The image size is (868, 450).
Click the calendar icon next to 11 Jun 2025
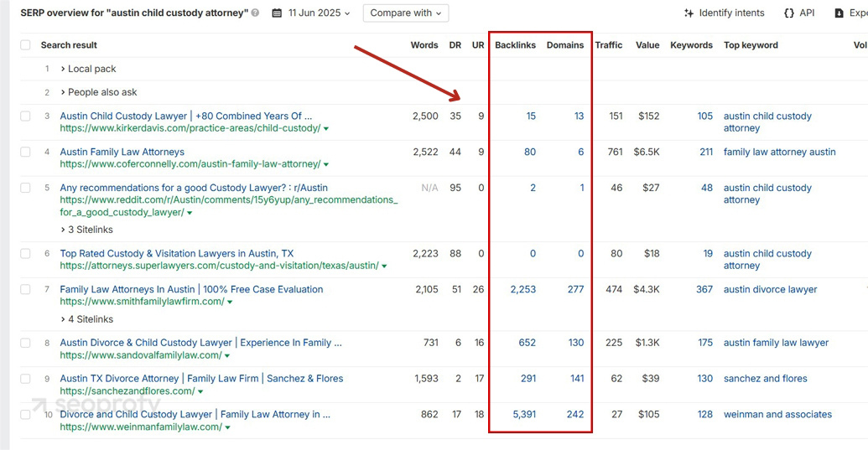click(277, 13)
